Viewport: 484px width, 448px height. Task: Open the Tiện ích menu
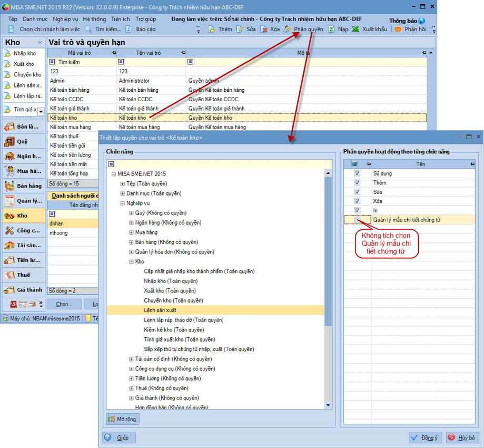click(x=121, y=19)
